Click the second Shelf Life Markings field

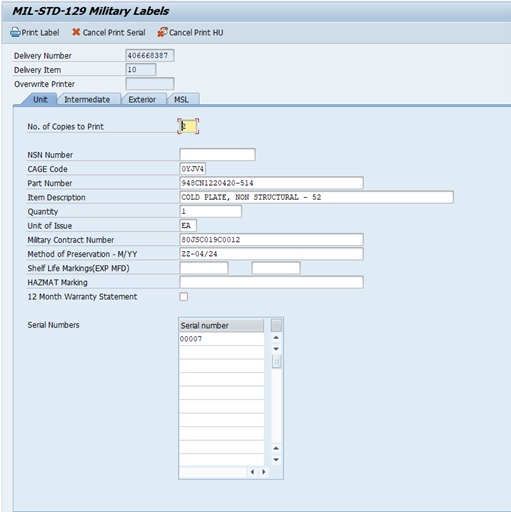pos(276,268)
